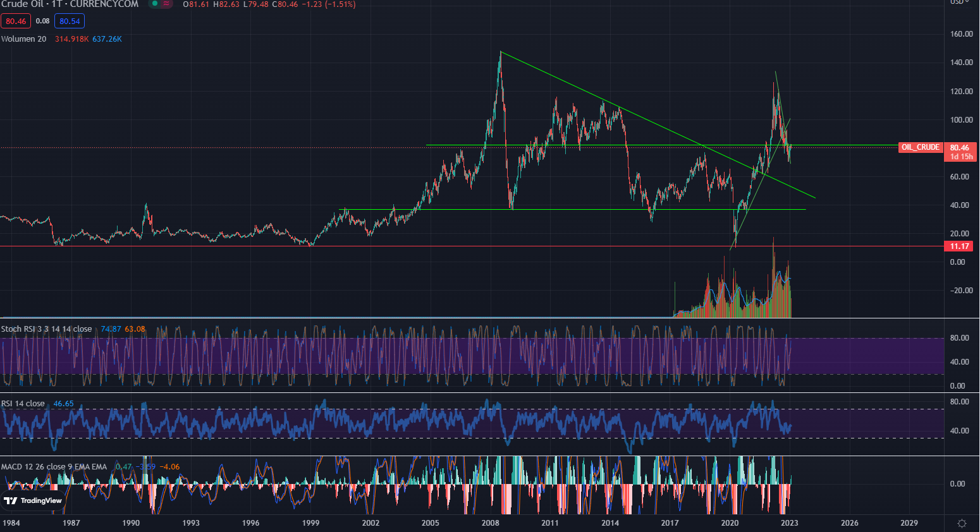Click the blue buy price 80.54 box

point(70,21)
